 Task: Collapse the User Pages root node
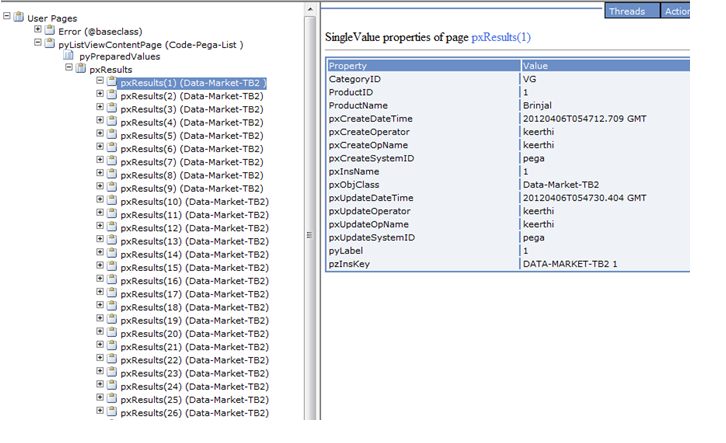7,16
